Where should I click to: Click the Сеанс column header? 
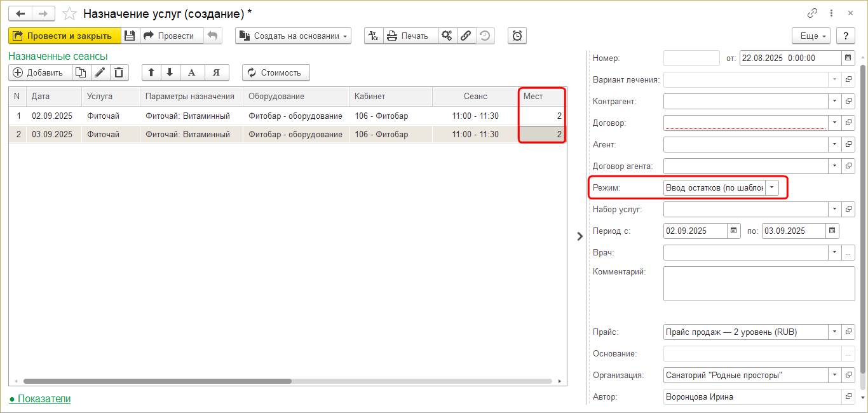tap(475, 97)
